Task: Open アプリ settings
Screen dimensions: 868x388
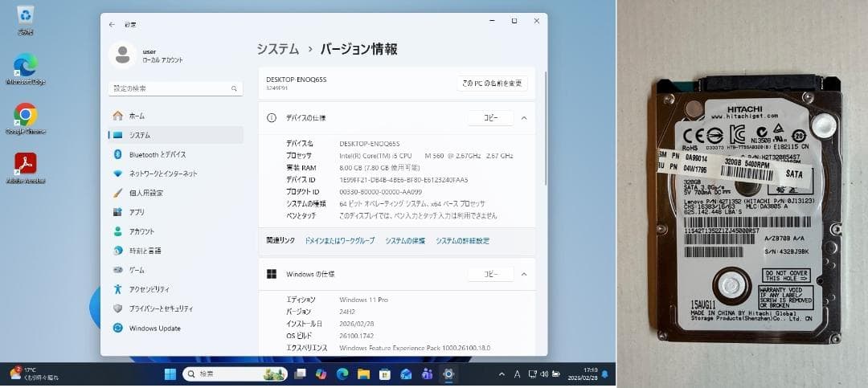Action: [175, 212]
